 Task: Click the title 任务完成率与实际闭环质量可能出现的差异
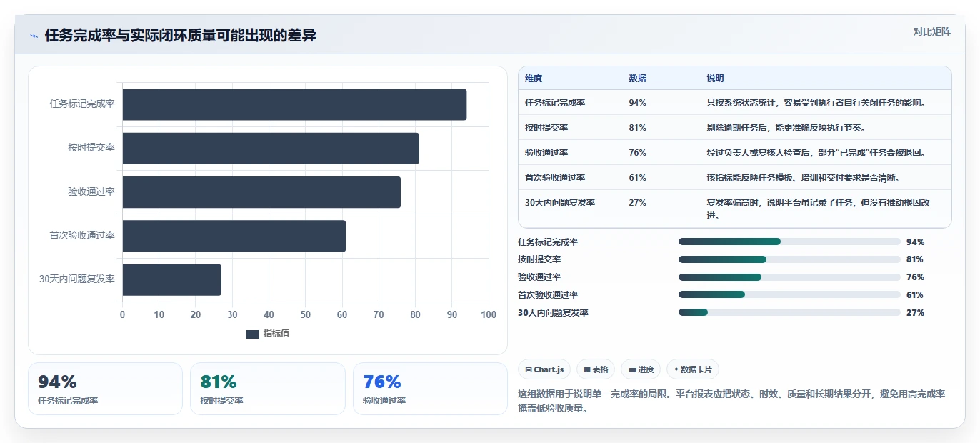click(x=180, y=35)
